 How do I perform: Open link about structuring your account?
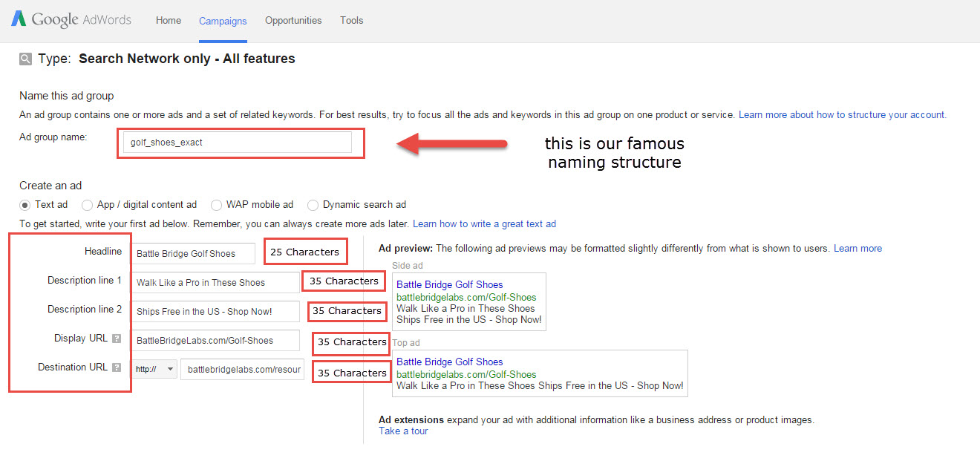(x=841, y=114)
